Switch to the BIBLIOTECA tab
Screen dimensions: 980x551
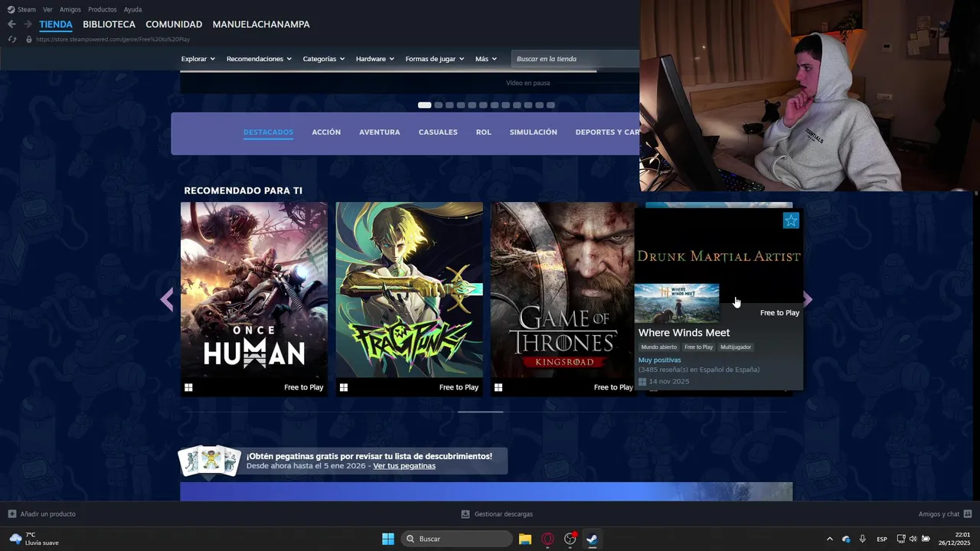click(109, 24)
